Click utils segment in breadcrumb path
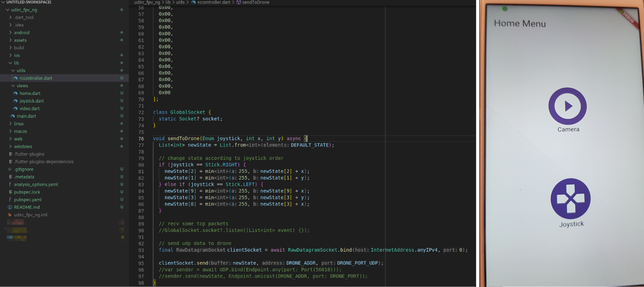 [180, 2]
